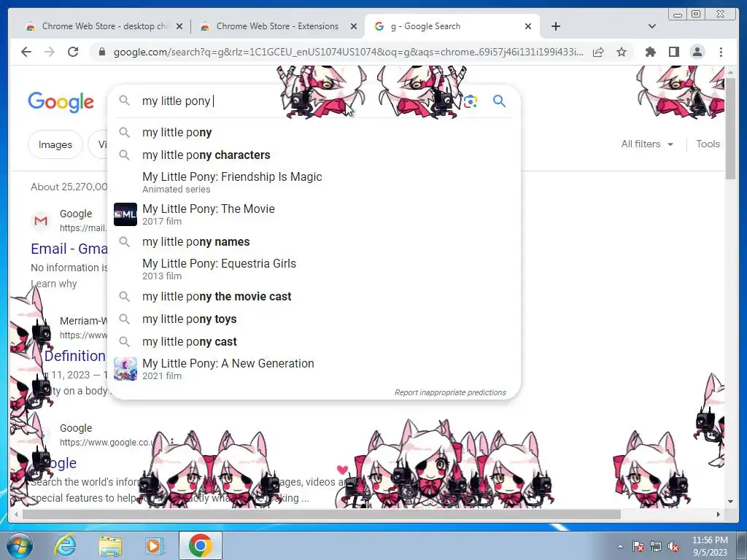Image resolution: width=747 pixels, height=560 pixels.
Task: Click the vertical scrollbar down arrow
Action: point(730,502)
